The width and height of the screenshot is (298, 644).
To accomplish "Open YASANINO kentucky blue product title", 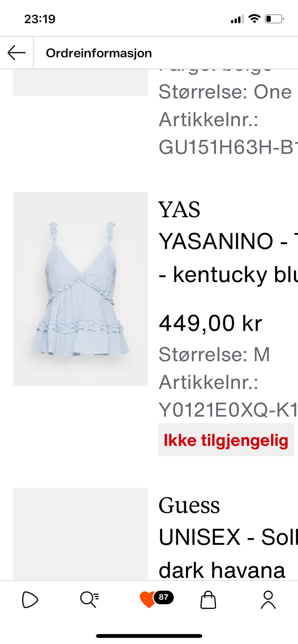I will pyautogui.click(x=228, y=258).
